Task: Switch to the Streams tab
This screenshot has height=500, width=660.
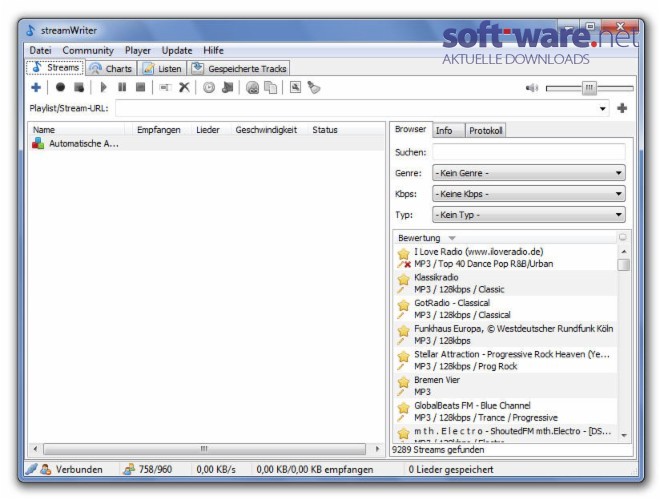Action: coord(56,67)
